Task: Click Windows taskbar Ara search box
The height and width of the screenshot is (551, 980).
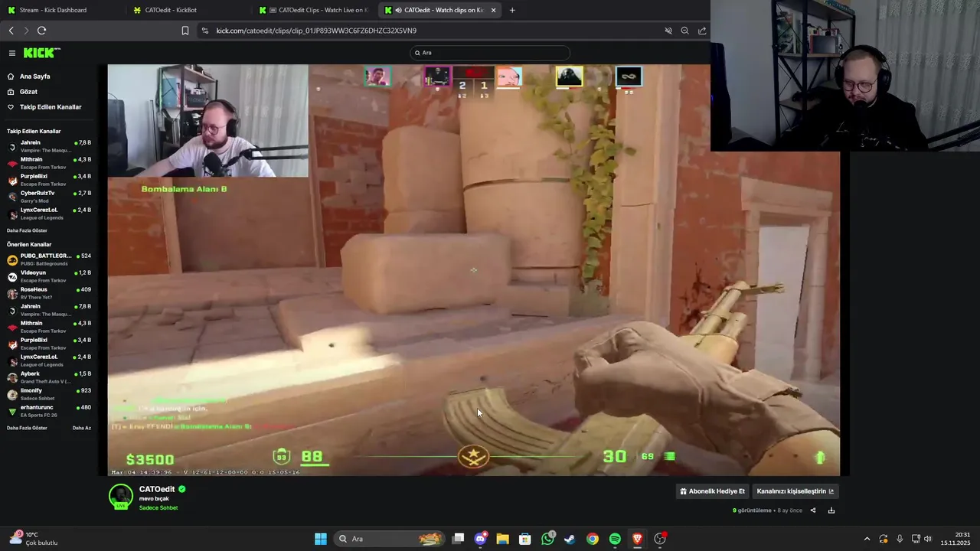Action: point(391,539)
